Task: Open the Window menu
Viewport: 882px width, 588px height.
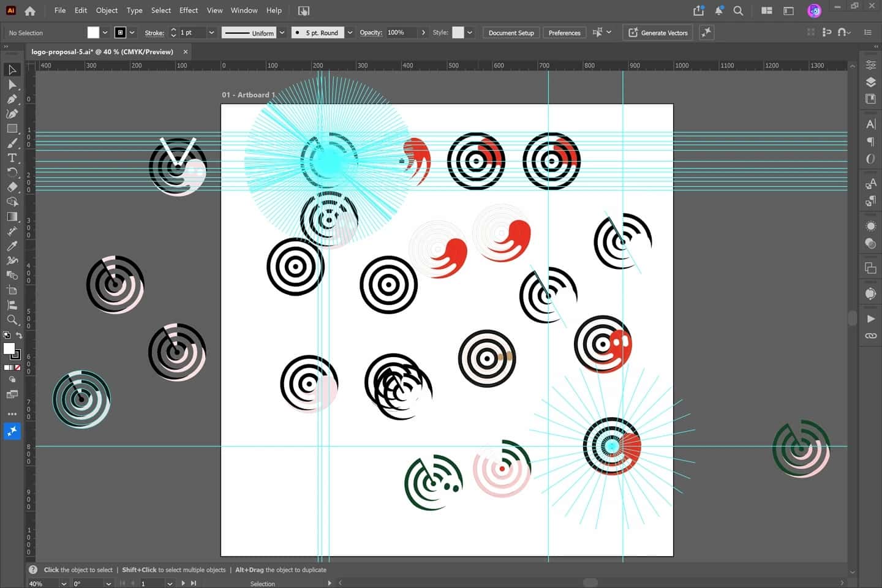Action: point(244,10)
